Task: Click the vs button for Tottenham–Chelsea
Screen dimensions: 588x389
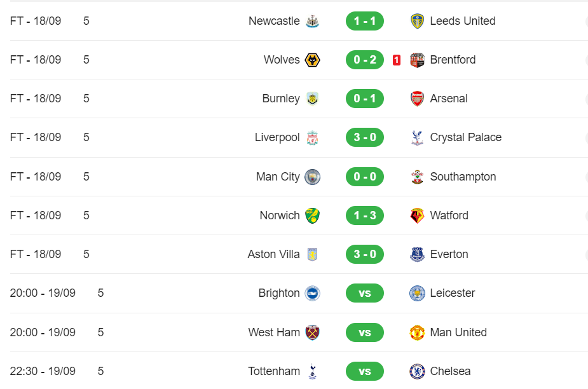Action: coord(364,371)
